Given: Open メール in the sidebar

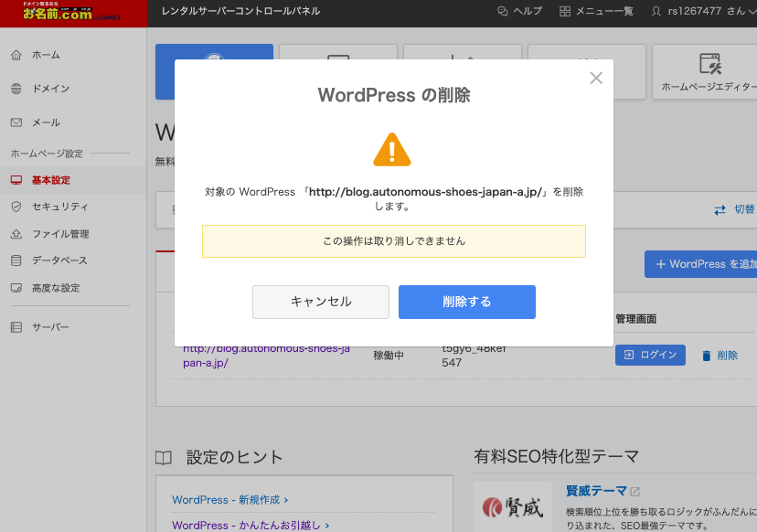Looking at the screenshot, I should [x=46, y=122].
